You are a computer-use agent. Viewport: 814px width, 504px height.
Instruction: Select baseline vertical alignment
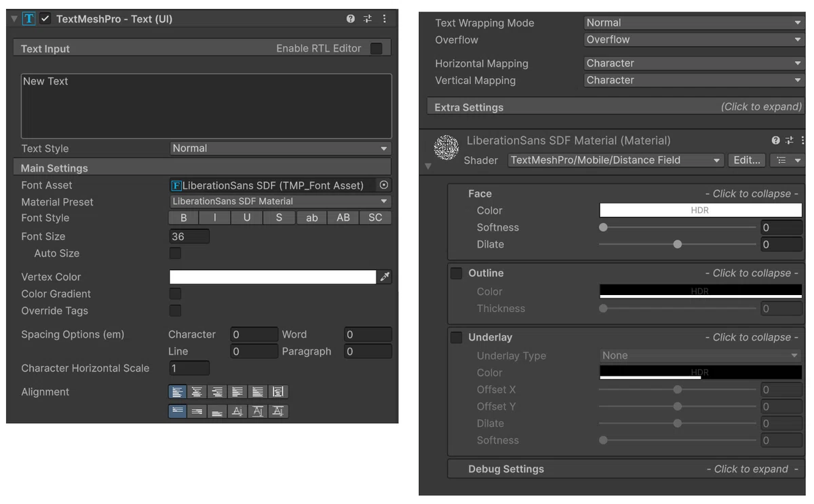pos(237,411)
